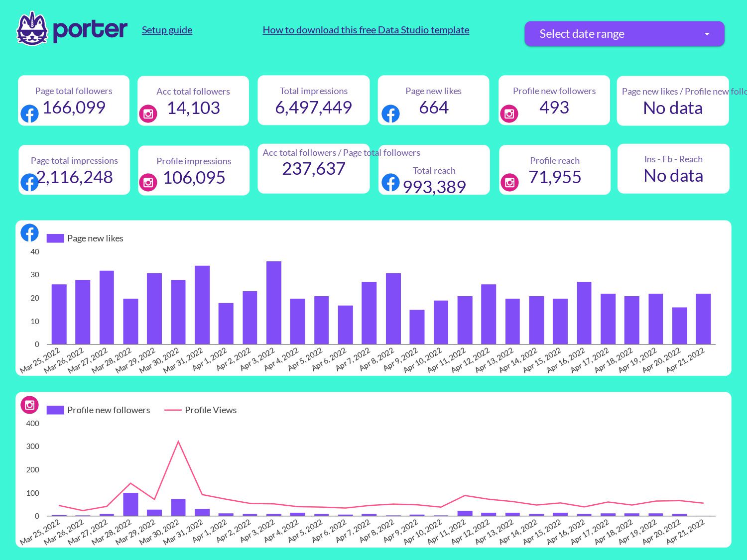Click the Facebook icon on Total reach card

coord(391,182)
